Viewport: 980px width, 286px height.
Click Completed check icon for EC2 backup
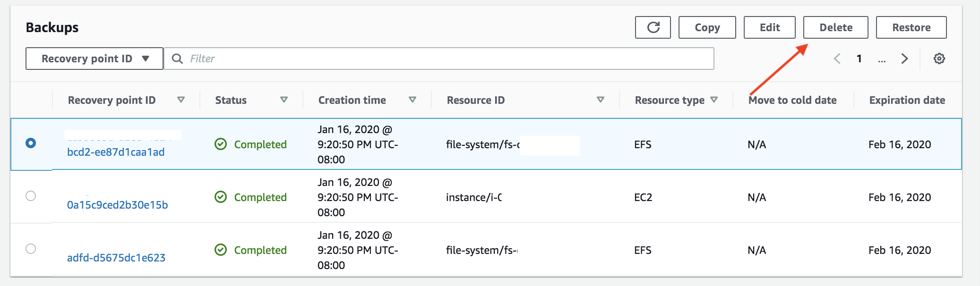point(221,197)
